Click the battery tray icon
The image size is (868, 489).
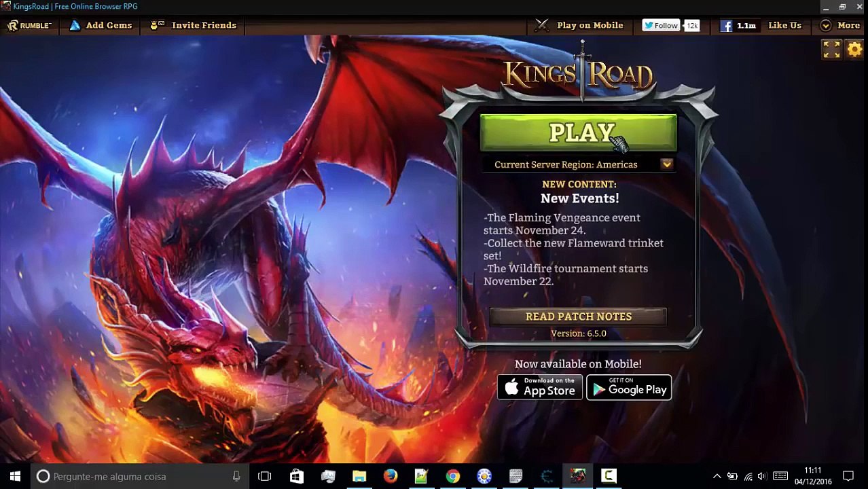[x=732, y=476]
